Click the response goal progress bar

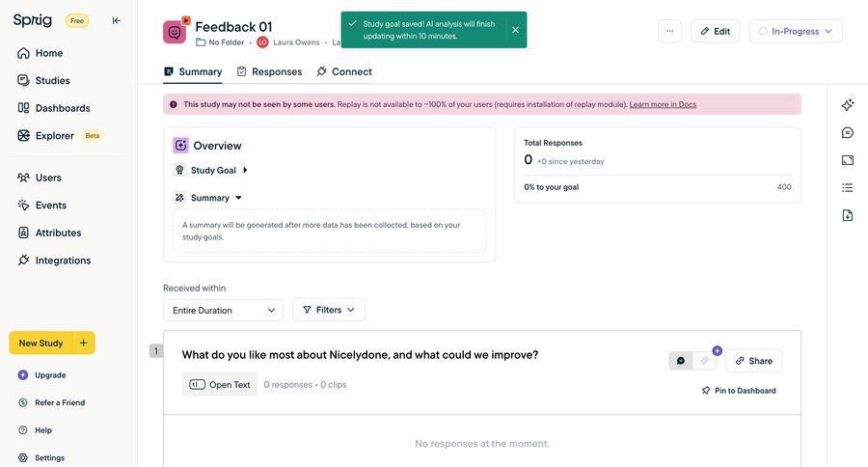657,176
